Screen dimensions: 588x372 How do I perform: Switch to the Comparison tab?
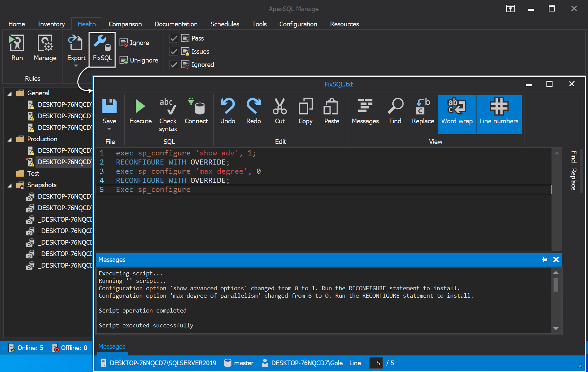125,24
